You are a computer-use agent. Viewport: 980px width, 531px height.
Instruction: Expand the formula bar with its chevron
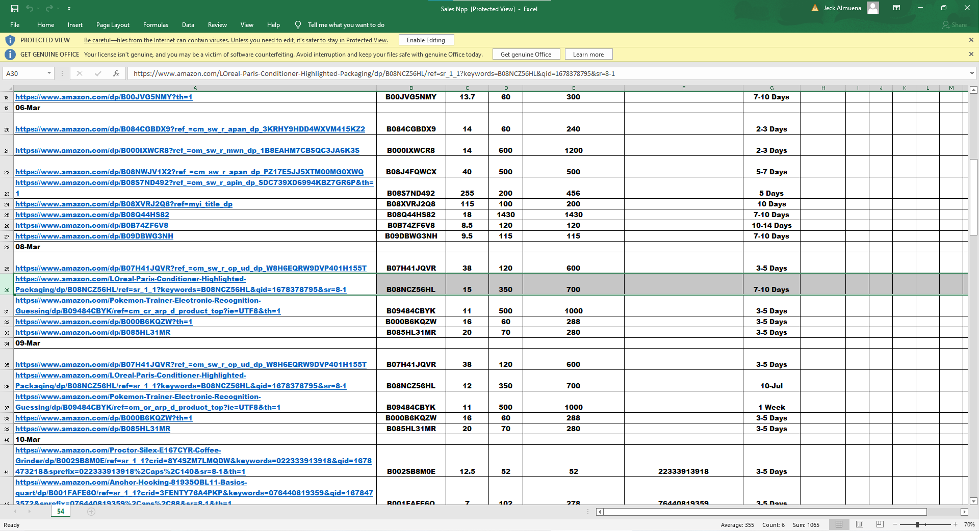972,73
